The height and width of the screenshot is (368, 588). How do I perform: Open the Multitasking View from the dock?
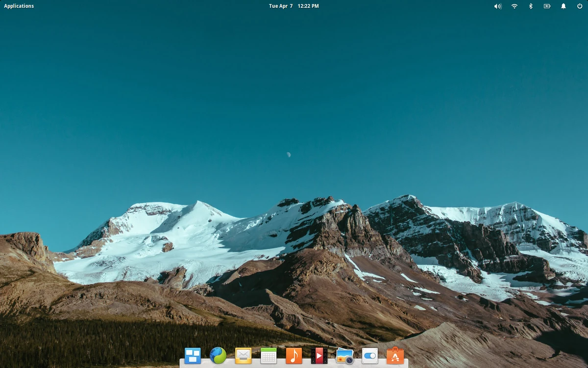[x=192, y=356]
